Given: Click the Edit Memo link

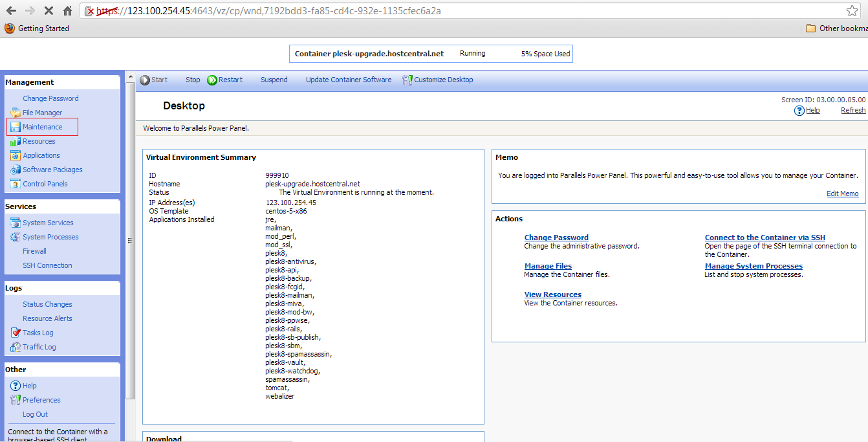Looking at the screenshot, I should tap(843, 193).
